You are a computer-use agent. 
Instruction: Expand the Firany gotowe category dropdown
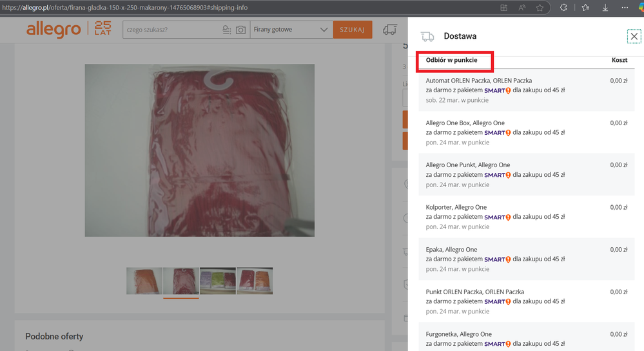(x=290, y=30)
